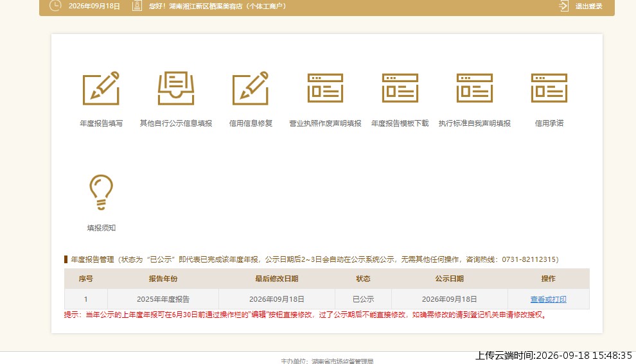Click the 最后修改日期 column header
636x364 pixels.
coord(277,279)
